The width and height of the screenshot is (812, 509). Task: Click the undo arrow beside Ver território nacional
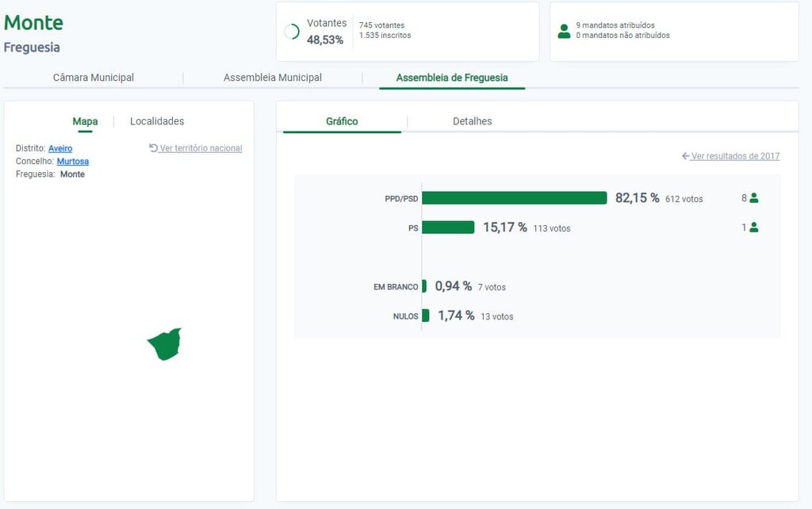153,148
